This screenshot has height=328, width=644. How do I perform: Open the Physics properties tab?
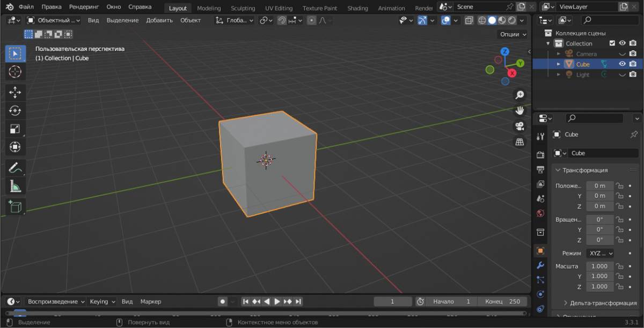(x=540, y=294)
